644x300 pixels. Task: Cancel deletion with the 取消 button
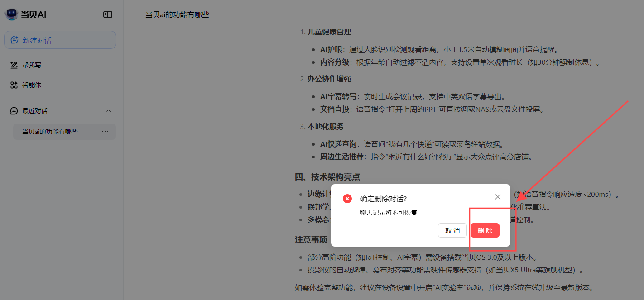pyautogui.click(x=452, y=230)
